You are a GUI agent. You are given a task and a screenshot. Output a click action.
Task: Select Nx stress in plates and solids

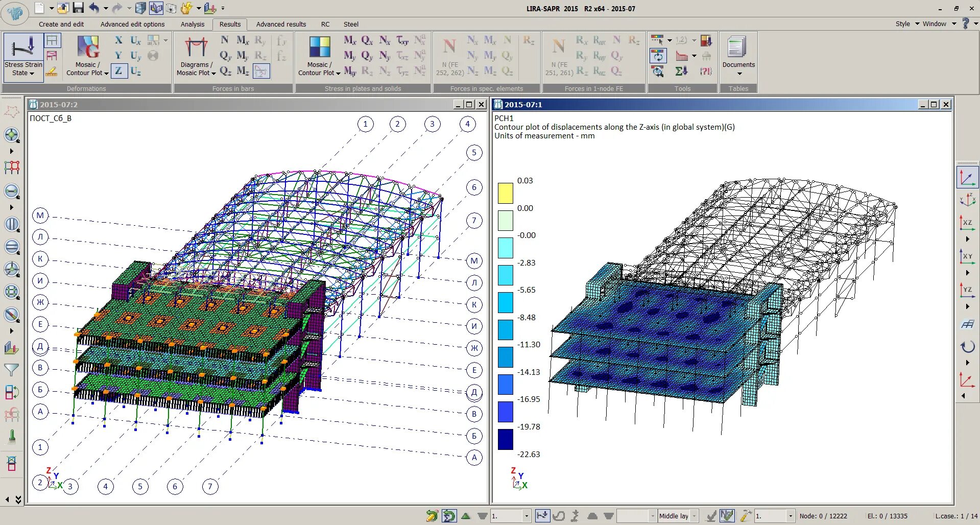coord(385,40)
